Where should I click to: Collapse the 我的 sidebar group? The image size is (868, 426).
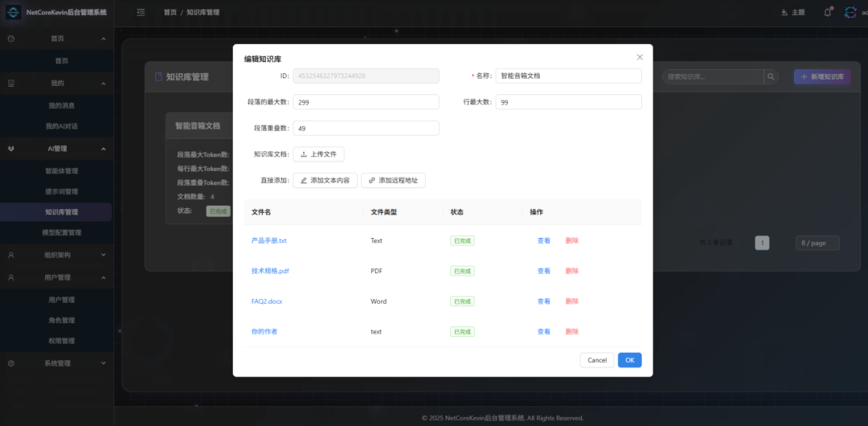[104, 83]
